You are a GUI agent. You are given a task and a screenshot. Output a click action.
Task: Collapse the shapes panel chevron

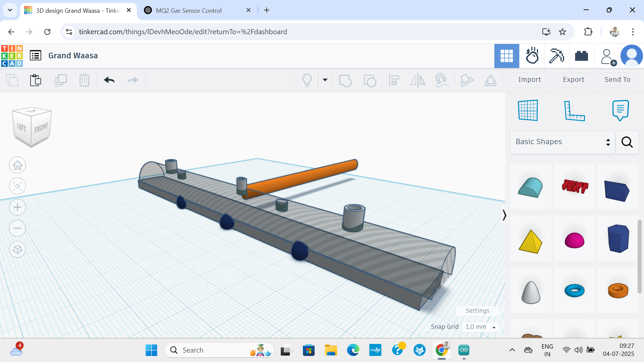pyautogui.click(x=504, y=215)
